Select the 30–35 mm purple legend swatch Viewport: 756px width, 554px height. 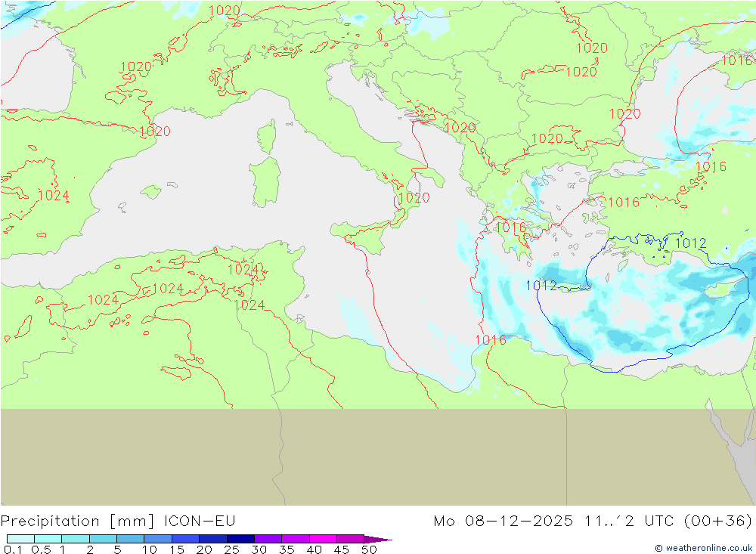268,539
